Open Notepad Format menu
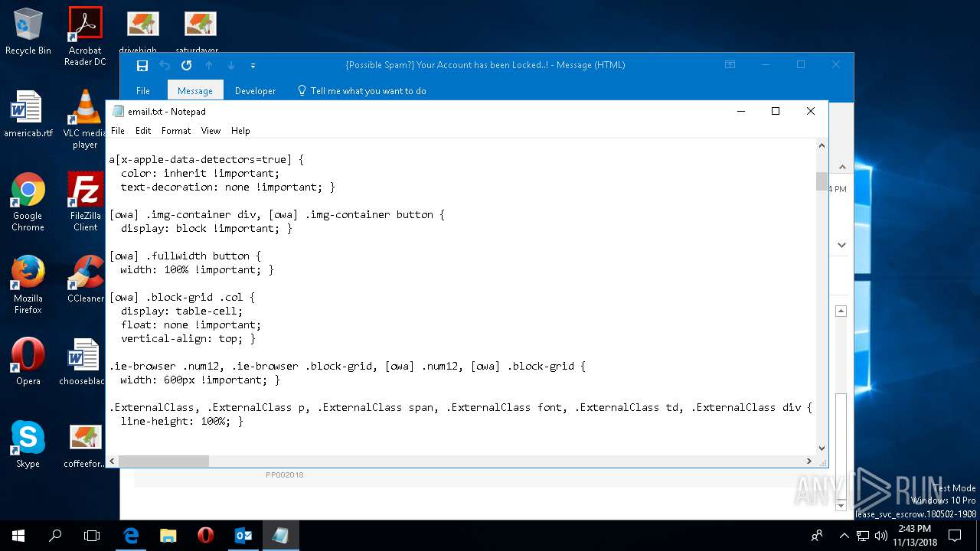This screenshot has width=980, height=551. pos(176,131)
